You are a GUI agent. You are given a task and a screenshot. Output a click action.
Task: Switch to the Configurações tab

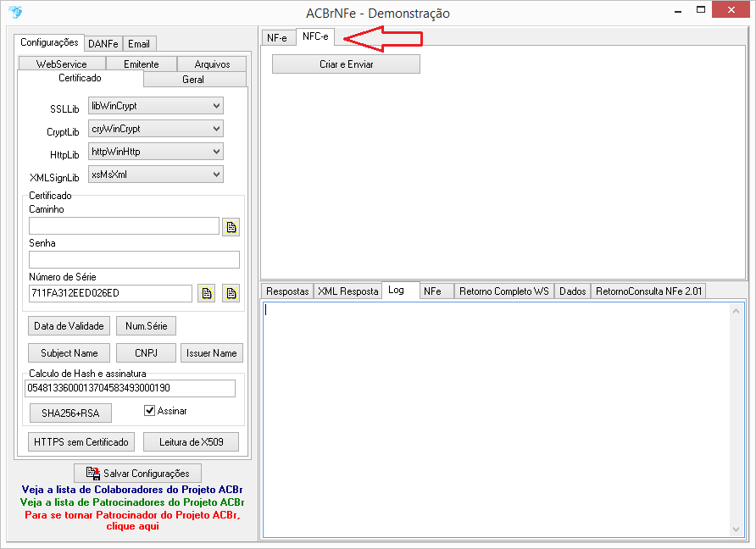coord(49,42)
